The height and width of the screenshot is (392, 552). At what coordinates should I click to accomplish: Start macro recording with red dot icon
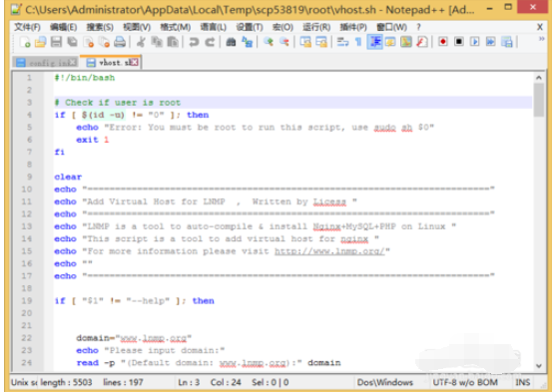click(x=443, y=42)
